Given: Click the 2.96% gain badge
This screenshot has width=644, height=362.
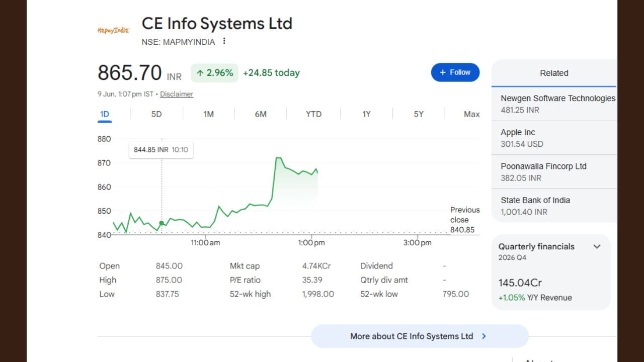Looking at the screenshot, I should [x=214, y=73].
